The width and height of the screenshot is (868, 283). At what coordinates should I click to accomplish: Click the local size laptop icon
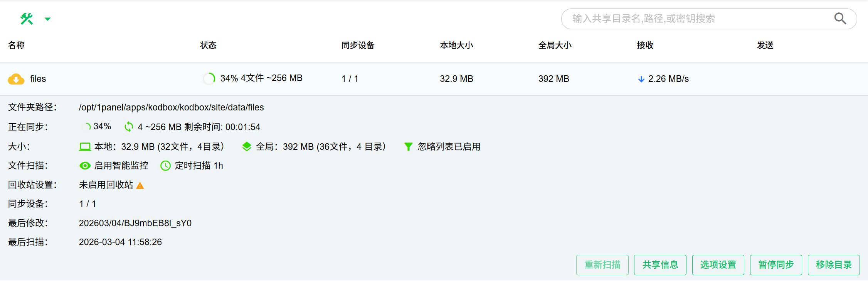tap(85, 147)
